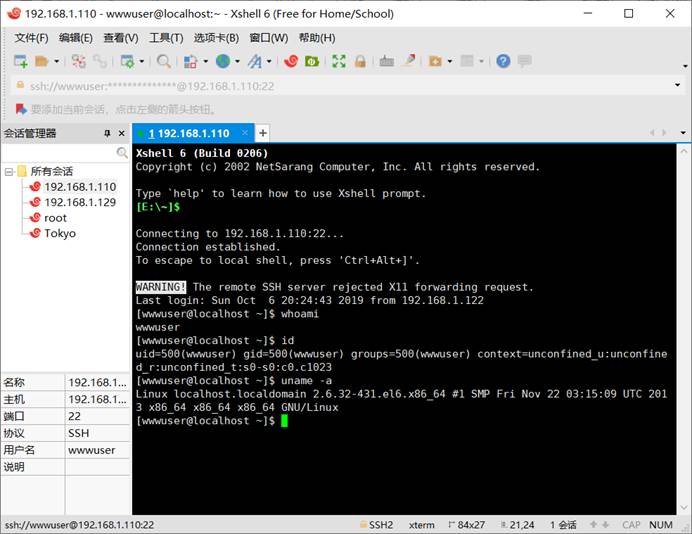Viewport: 692px width, 534px height.
Task: Click the New Session toolbar icon
Action: (20, 61)
